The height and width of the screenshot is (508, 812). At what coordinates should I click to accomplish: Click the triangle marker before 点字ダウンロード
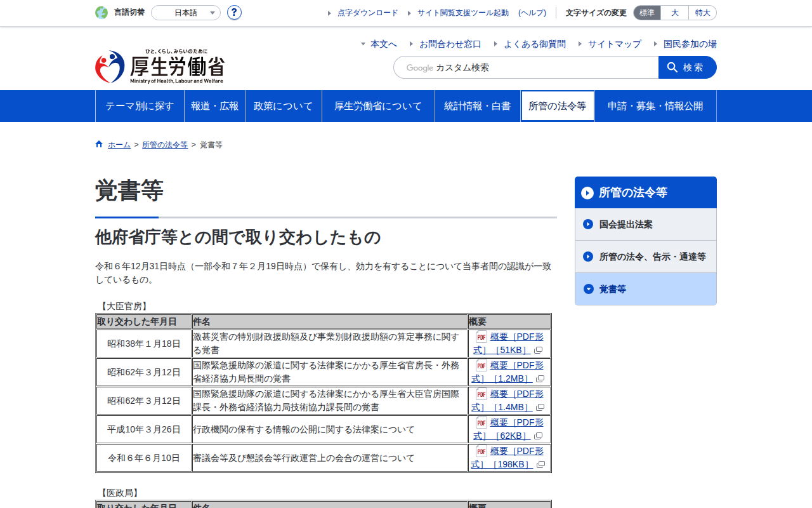330,13
